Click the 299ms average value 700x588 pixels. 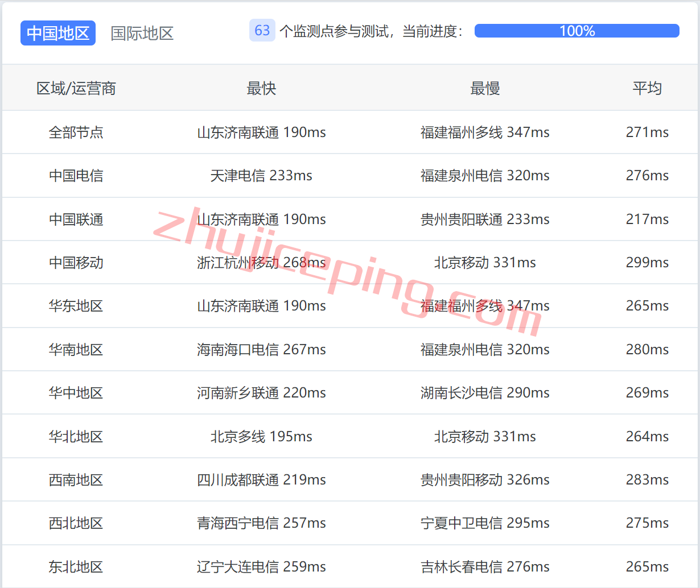pyautogui.click(x=647, y=263)
